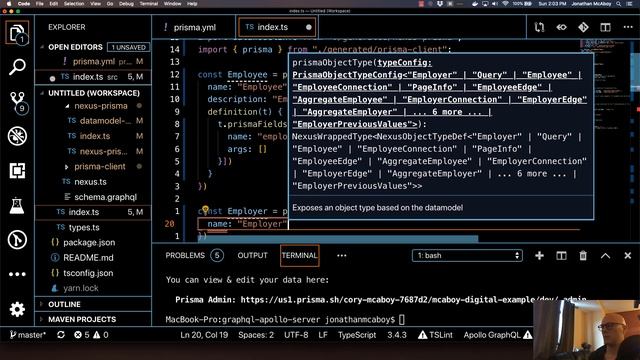Image resolution: width=640 pixels, height=360 pixels.
Task: Click the Apollo GraphQL status item
Action: 498,335
